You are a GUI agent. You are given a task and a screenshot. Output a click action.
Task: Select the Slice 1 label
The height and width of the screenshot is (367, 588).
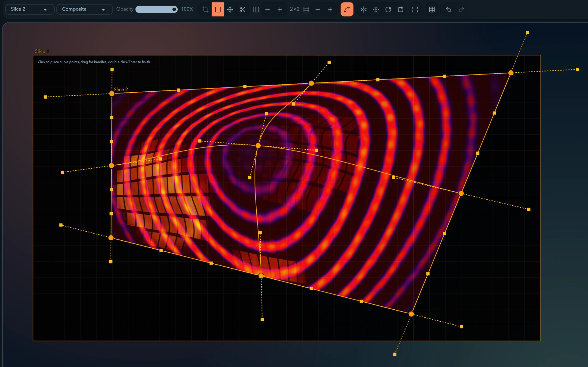tap(42, 51)
